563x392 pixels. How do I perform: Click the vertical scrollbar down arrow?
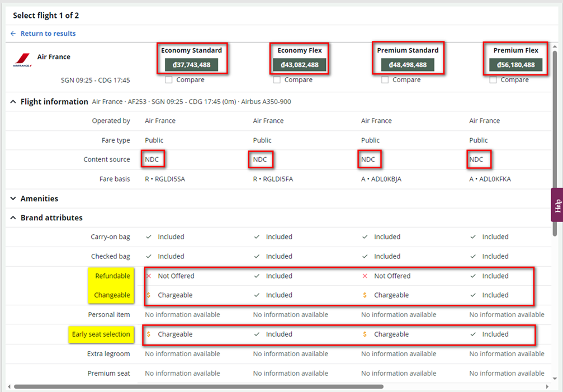pos(555,379)
